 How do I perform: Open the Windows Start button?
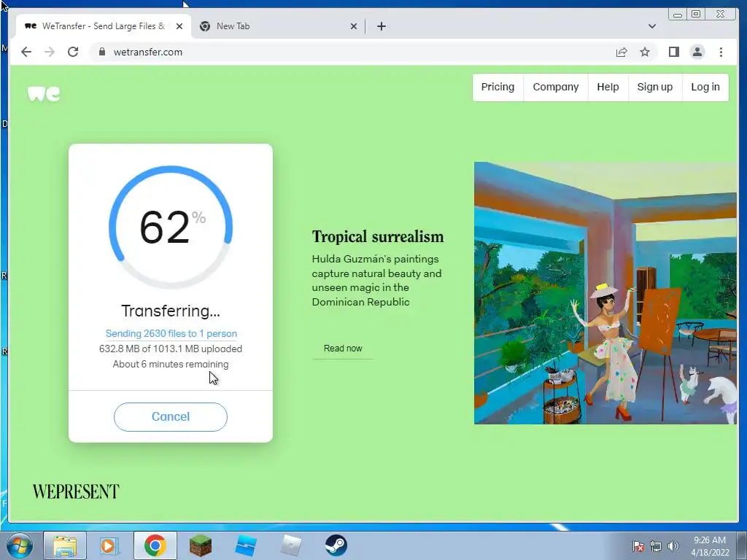[x=20, y=545]
